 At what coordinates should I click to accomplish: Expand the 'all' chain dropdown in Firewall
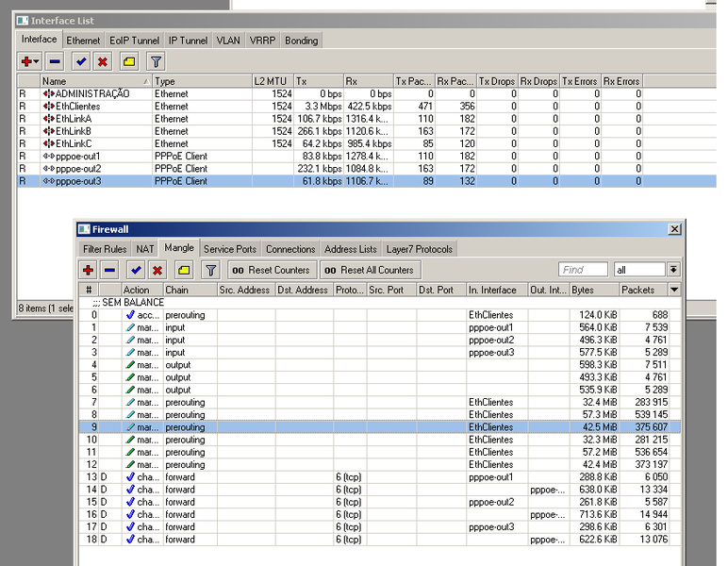673,270
